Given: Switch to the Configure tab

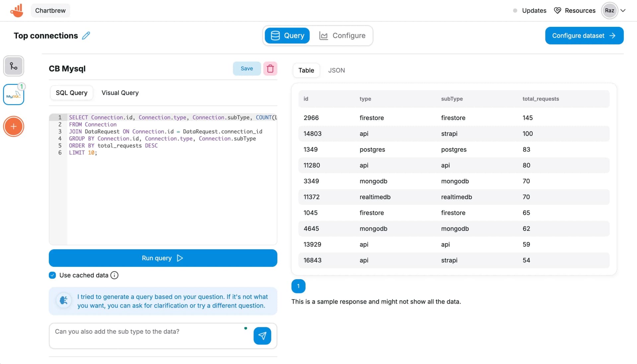Looking at the screenshot, I should 342,35.
